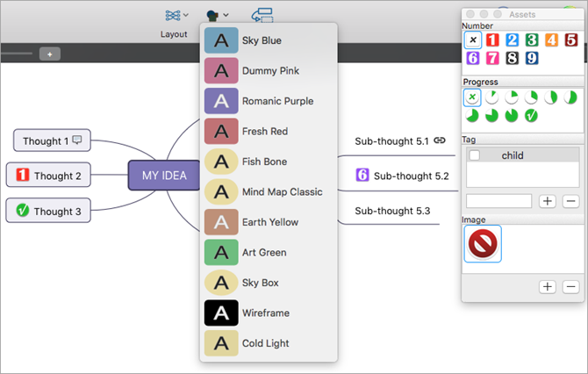
Task: Select number 2 icon in Assets
Action: click(x=512, y=40)
